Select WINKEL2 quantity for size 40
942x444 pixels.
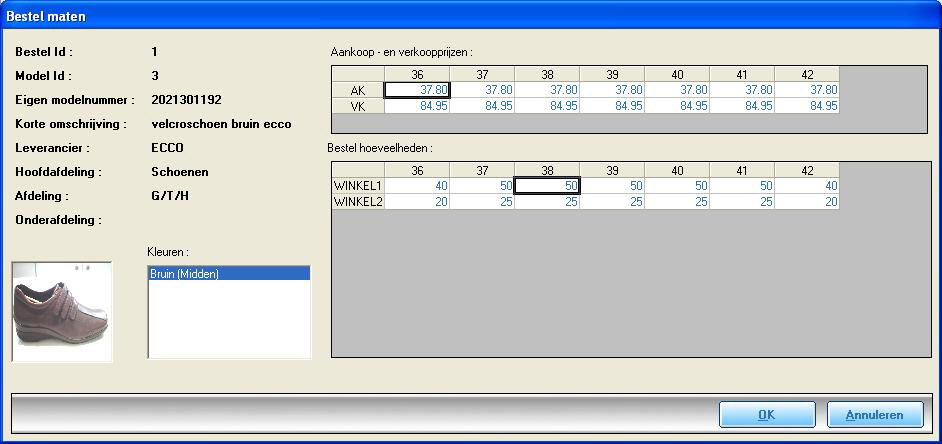676,202
